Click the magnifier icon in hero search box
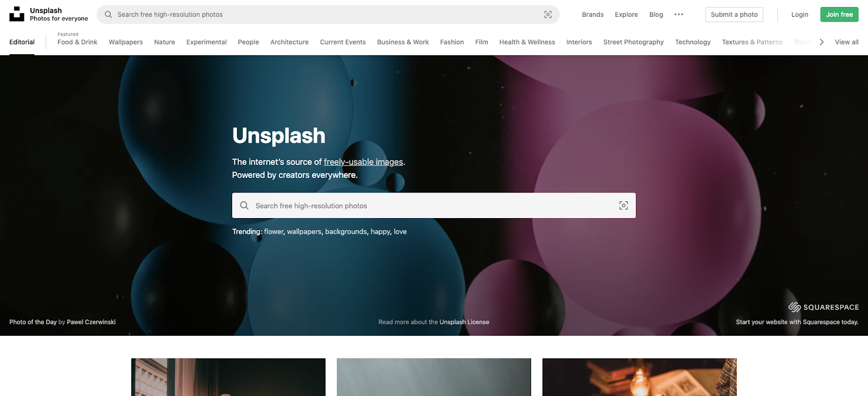This screenshot has width=868, height=396. (x=244, y=206)
